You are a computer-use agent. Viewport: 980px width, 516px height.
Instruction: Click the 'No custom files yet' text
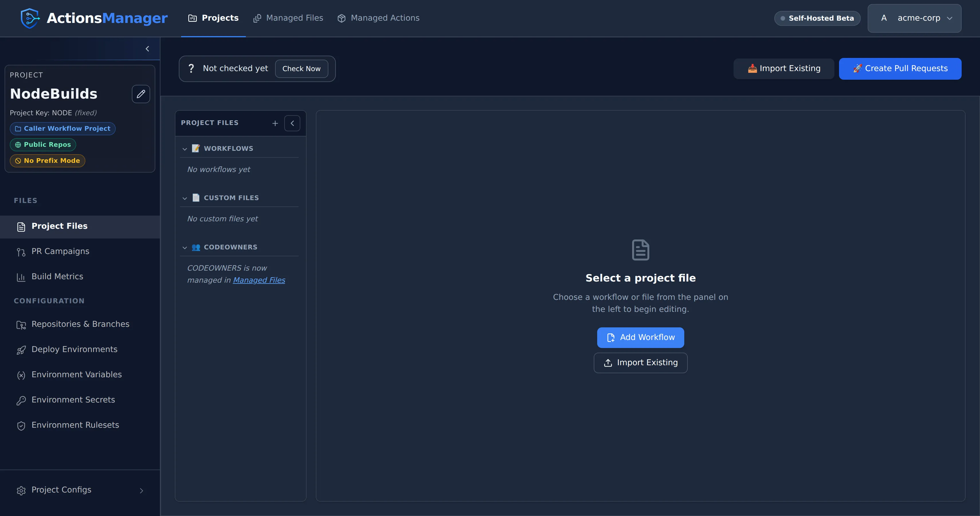[x=223, y=219]
